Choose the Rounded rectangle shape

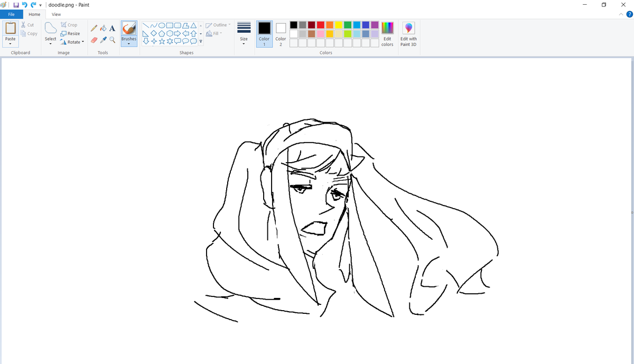pyautogui.click(x=178, y=25)
